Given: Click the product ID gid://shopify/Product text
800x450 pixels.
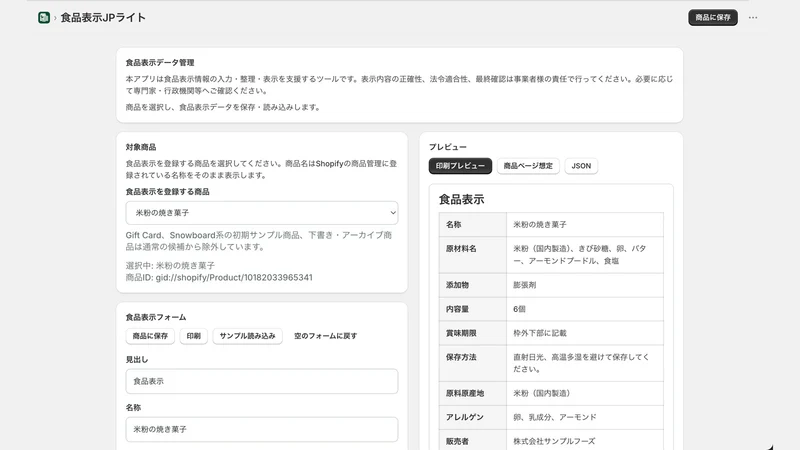Looking at the screenshot, I should tap(219, 278).
